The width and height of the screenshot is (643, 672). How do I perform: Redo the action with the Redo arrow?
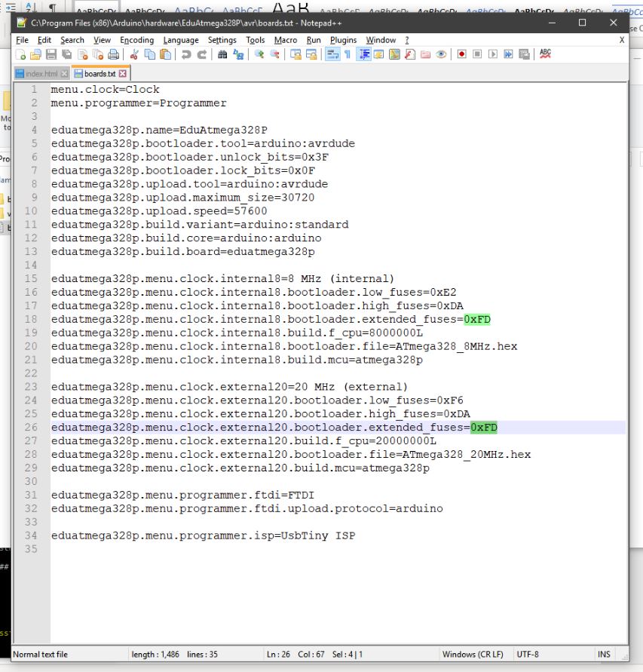[202, 54]
